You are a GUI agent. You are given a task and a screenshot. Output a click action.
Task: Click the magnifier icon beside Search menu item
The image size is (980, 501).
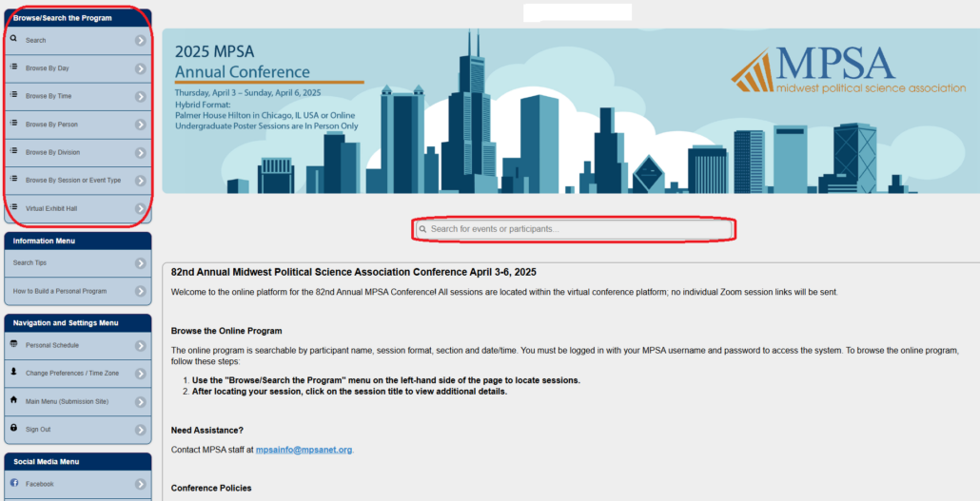pyautogui.click(x=13, y=39)
